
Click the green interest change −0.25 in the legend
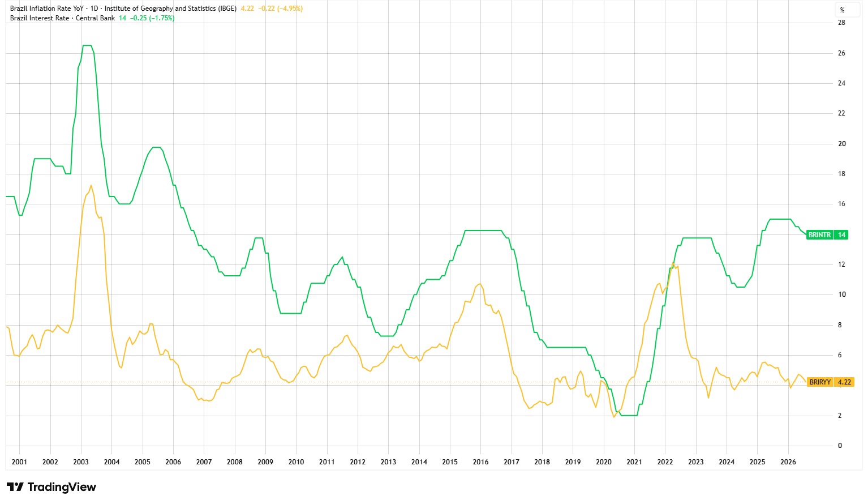[138, 18]
